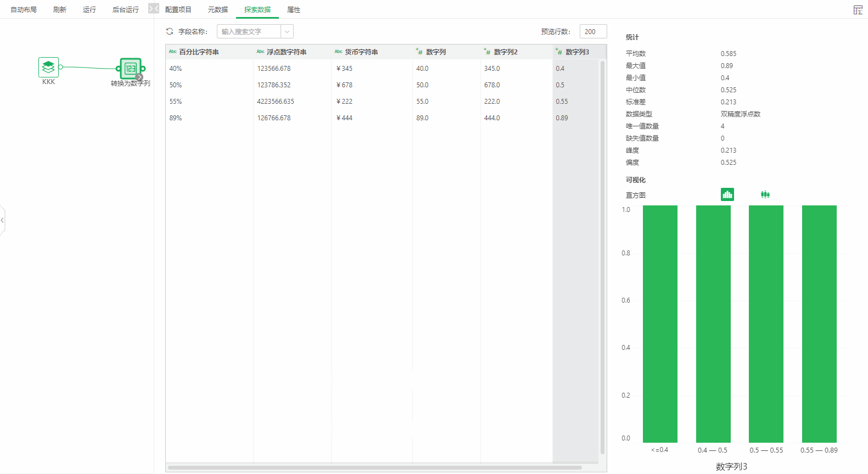Click the horizontal scrollbar below the data table
This screenshot has height=474, width=868.
click(374, 468)
